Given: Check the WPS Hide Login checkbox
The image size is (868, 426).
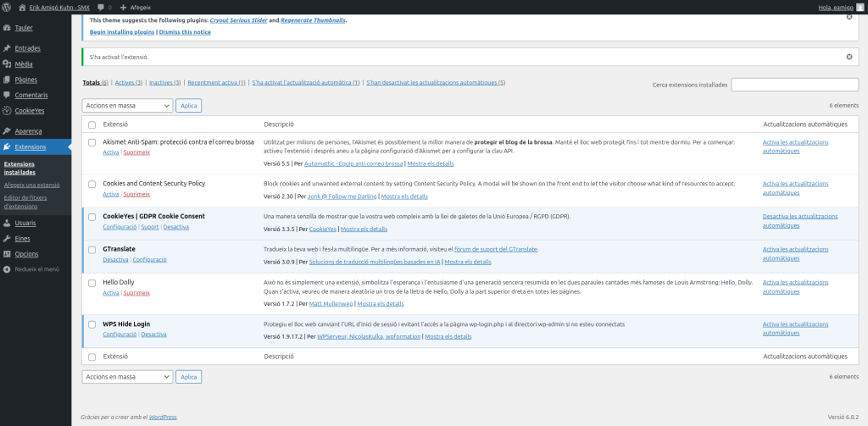Looking at the screenshot, I should pyautogui.click(x=92, y=324).
